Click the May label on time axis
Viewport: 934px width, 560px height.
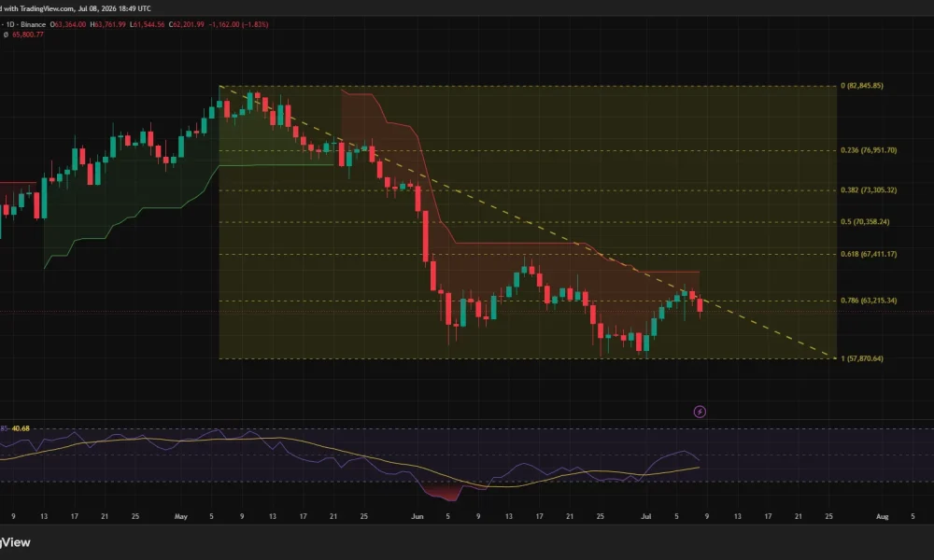181,516
